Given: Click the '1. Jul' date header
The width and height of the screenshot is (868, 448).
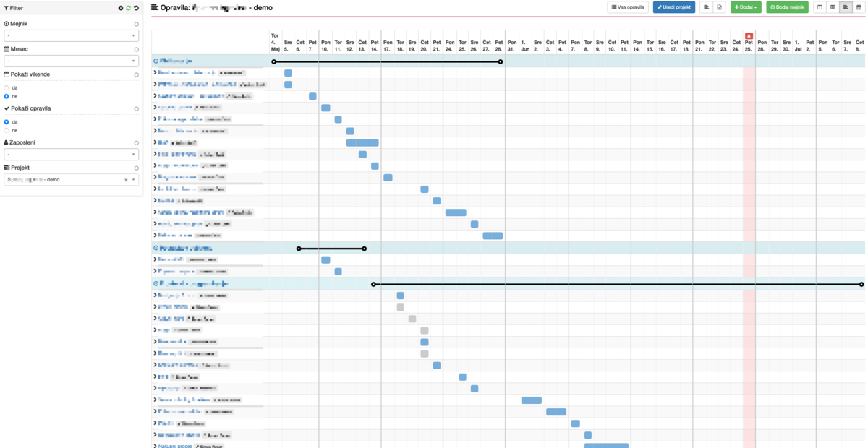Looking at the screenshot, I should pyautogui.click(x=799, y=42).
